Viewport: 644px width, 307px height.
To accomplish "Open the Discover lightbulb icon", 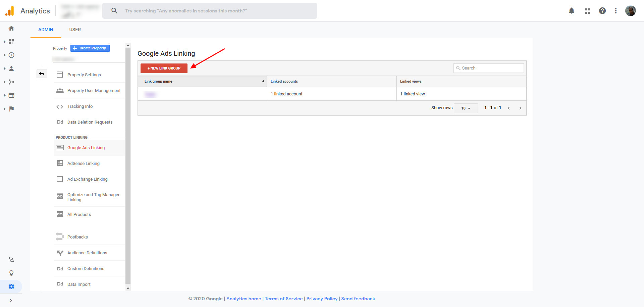I will click(x=11, y=273).
